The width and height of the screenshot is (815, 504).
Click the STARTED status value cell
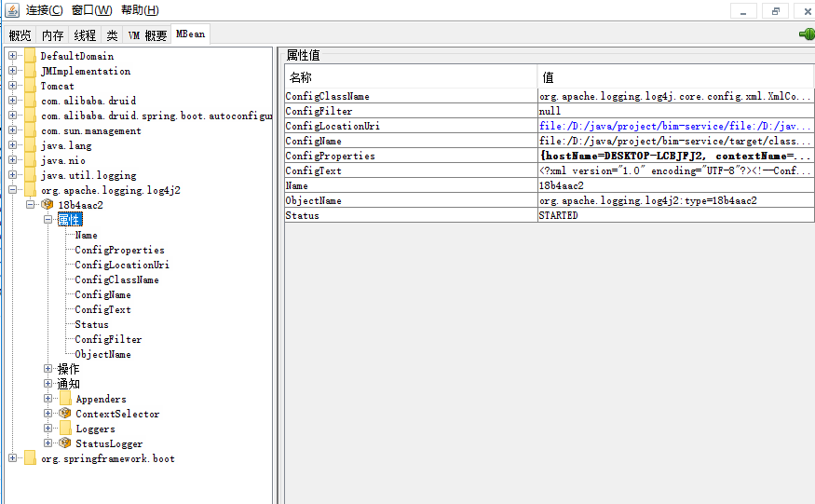[x=675, y=215]
